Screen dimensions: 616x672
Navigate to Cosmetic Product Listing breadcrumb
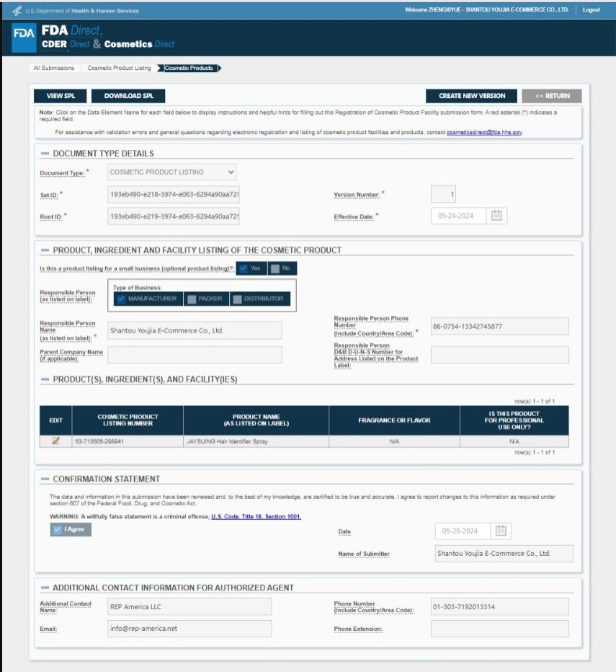[x=119, y=68]
